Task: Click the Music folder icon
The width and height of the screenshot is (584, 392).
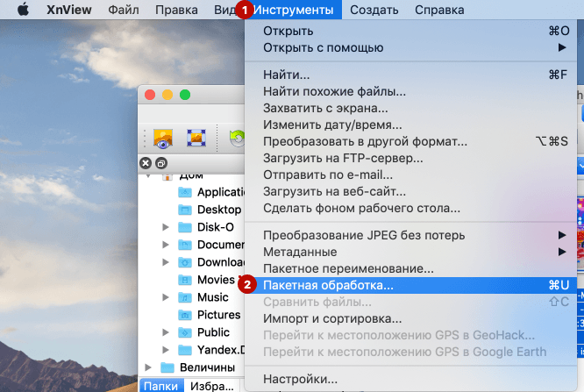Action: point(185,297)
